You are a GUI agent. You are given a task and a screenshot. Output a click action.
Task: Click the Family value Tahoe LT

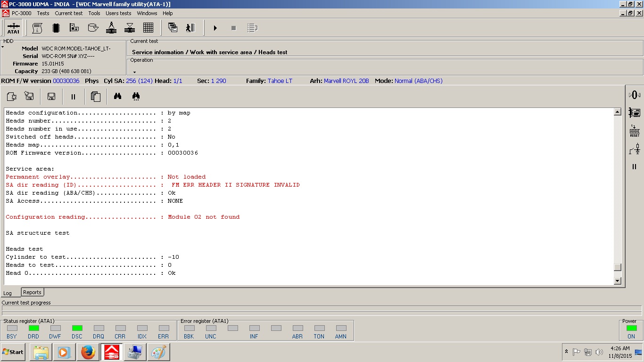pos(280,81)
